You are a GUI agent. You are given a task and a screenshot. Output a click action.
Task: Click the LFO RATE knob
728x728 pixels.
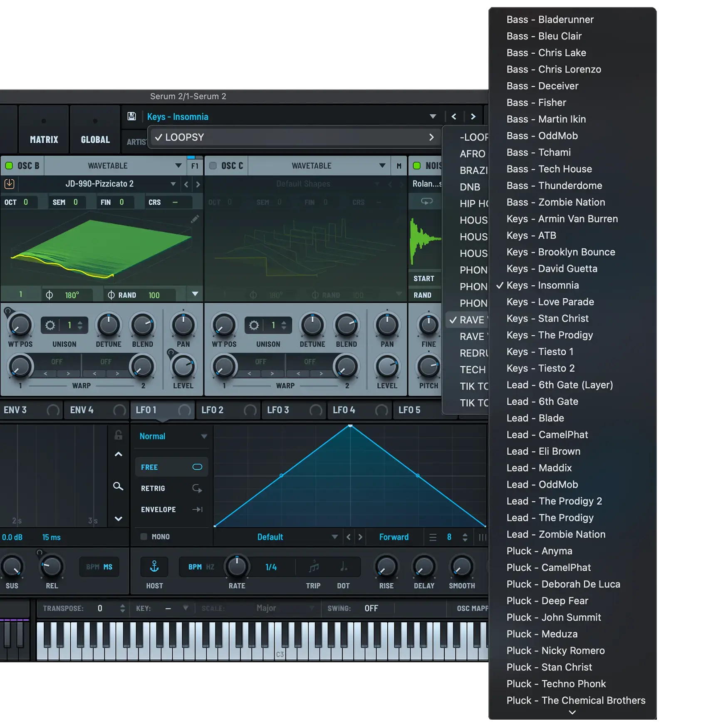pyautogui.click(x=237, y=567)
